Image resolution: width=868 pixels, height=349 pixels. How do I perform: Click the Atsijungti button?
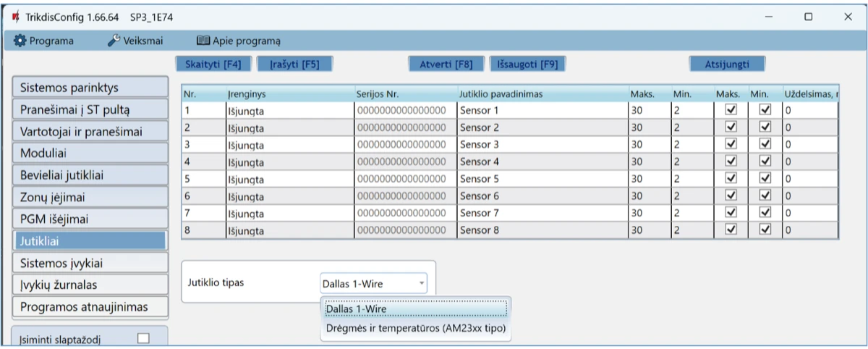click(x=727, y=64)
